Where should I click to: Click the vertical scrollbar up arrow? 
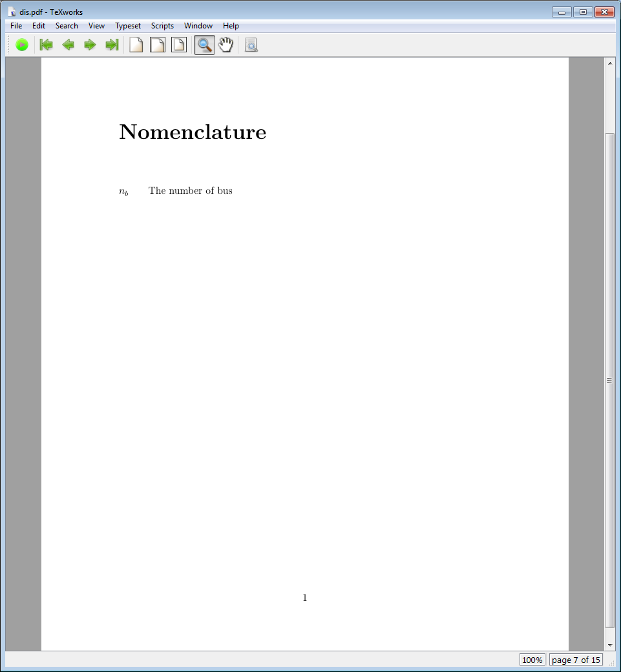coord(610,63)
